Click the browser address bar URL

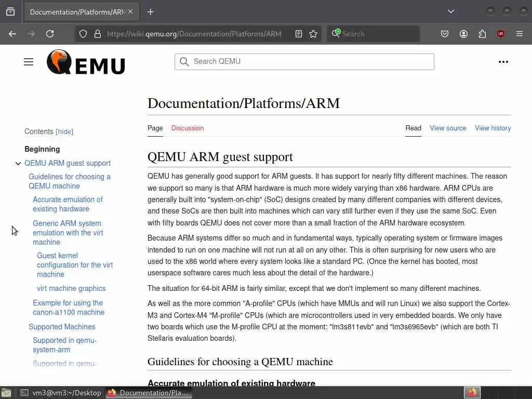pyautogui.click(x=194, y=34)
